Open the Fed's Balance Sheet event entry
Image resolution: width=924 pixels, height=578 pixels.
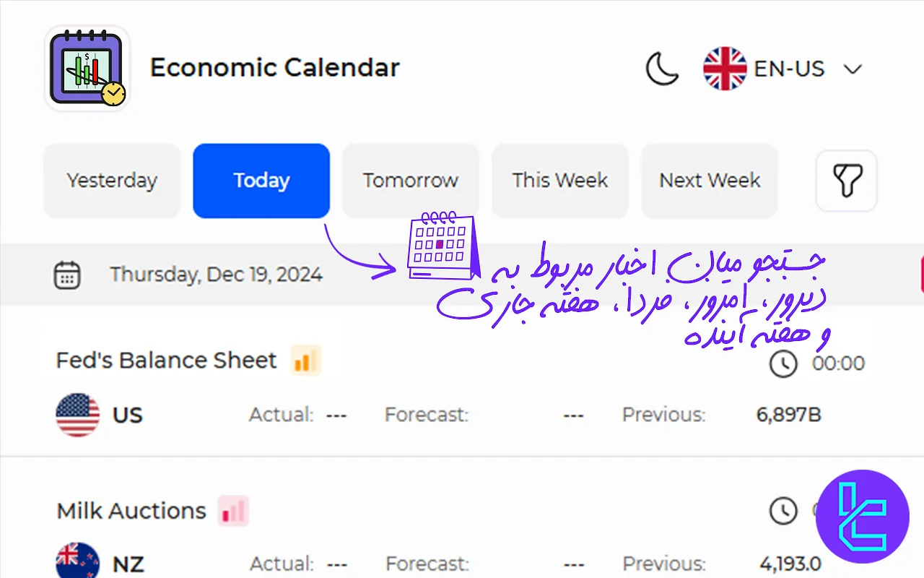pyautogui.click(x=165, y=360)
